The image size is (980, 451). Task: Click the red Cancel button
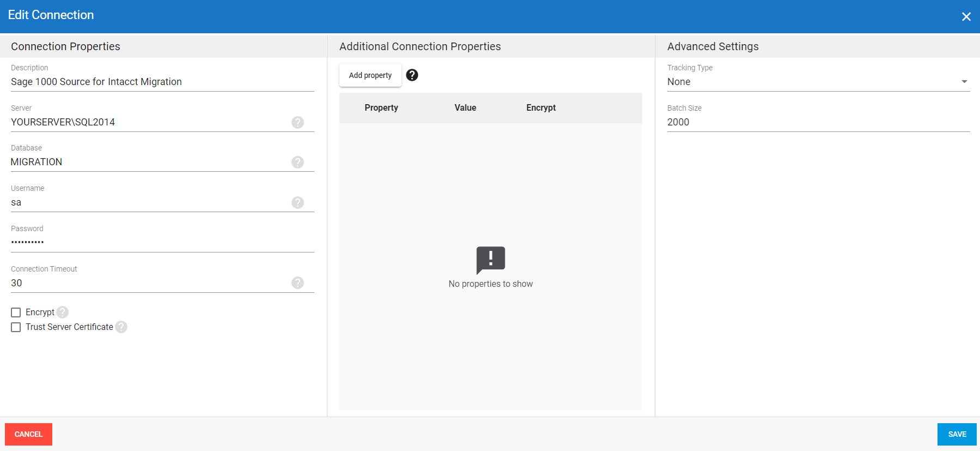click(28, 434)
